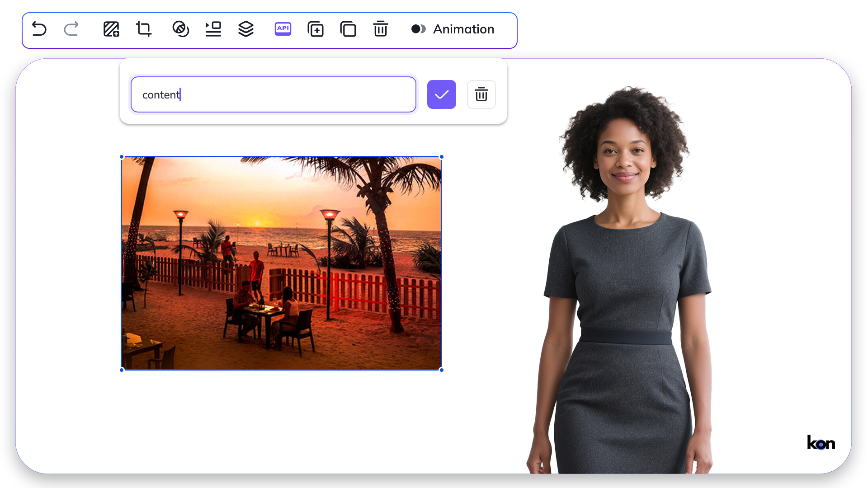
Task: Click the remove background icon
Action: coord(180,29)
